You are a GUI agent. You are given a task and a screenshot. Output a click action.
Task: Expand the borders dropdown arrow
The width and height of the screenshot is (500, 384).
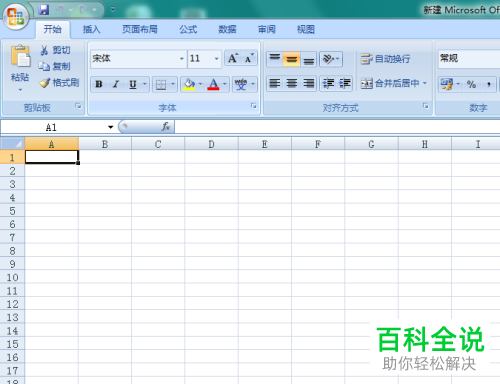click(x=173, y=84)
